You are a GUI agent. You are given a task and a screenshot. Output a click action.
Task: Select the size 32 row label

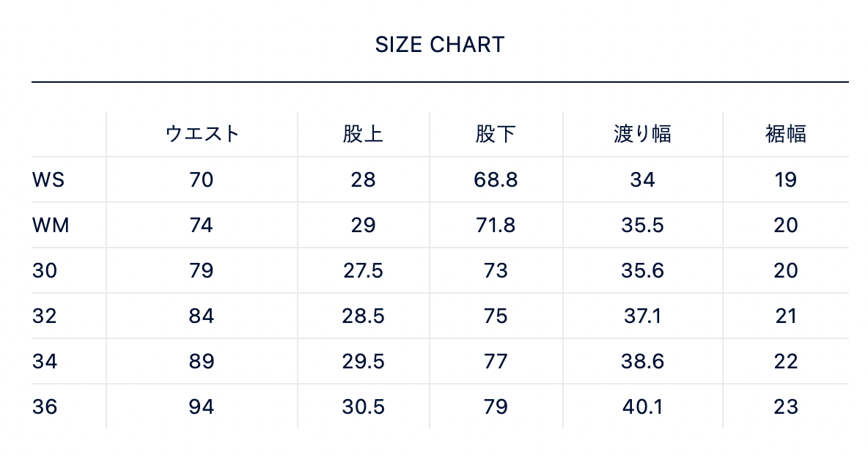(45, 316)
